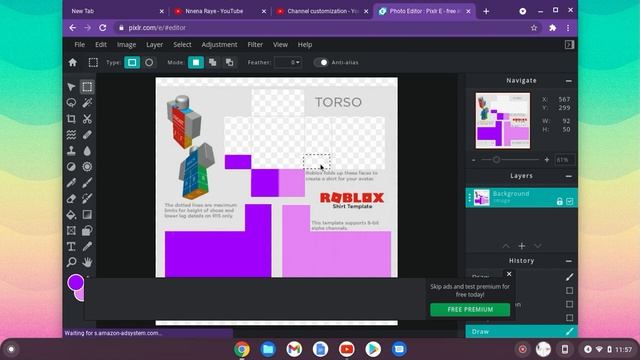Viewport: 640px width, 360px height.
Task: Select the Color Replace brush tool
Action: (87, 198)
